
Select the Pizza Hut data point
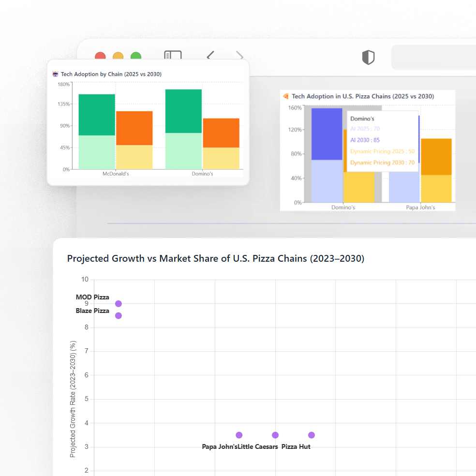[x=312, y=435]
